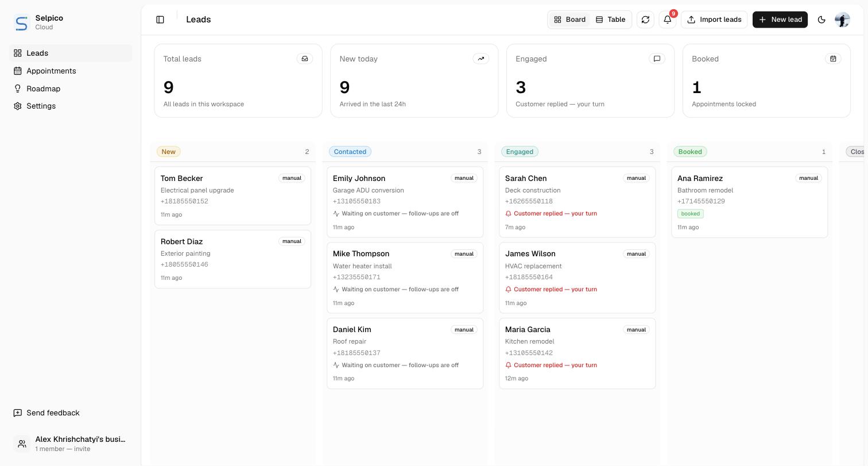Click the Engaged stat card showing 3

click(x=590, y=81)
